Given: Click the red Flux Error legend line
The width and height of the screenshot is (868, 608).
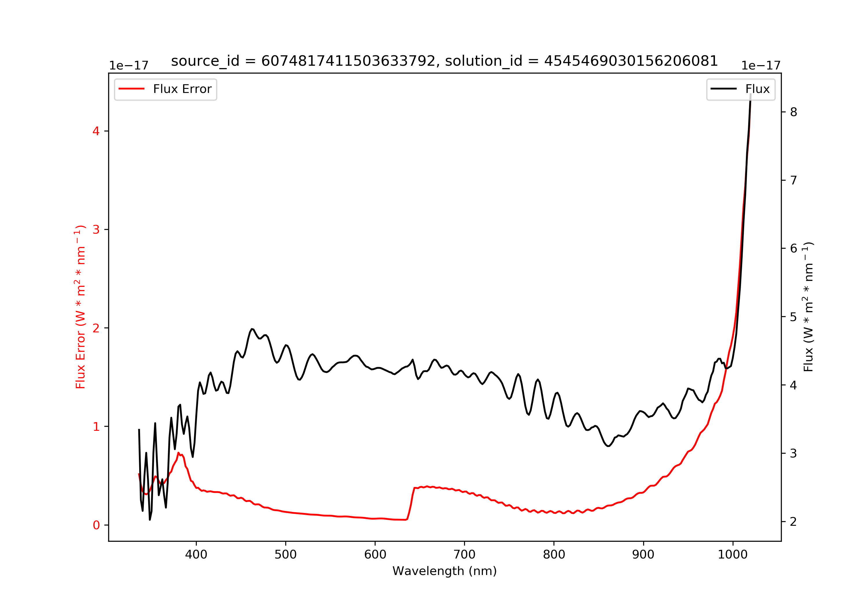Looking at the screenshot, I should coord(132,89).
